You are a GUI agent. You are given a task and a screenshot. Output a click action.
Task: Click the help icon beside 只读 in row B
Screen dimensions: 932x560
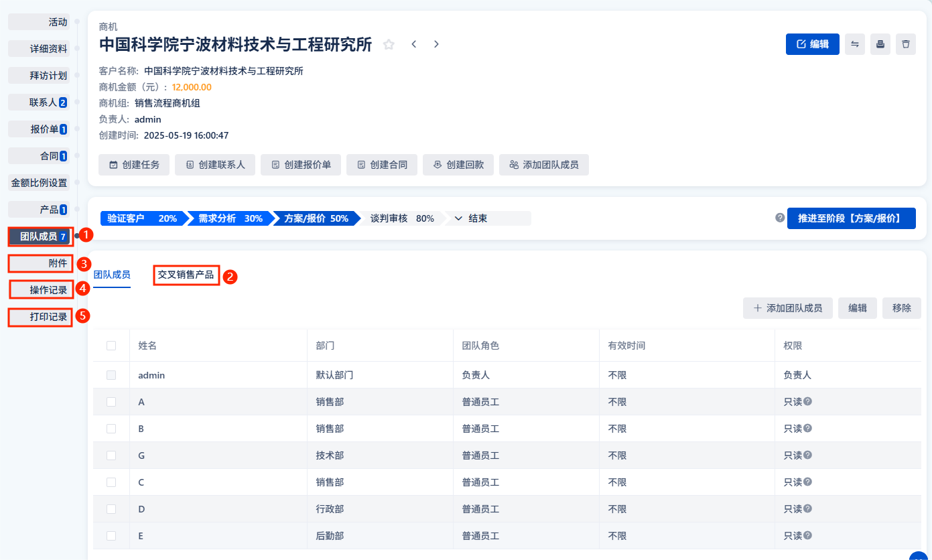pyautogui.click(x=808, y=428)
